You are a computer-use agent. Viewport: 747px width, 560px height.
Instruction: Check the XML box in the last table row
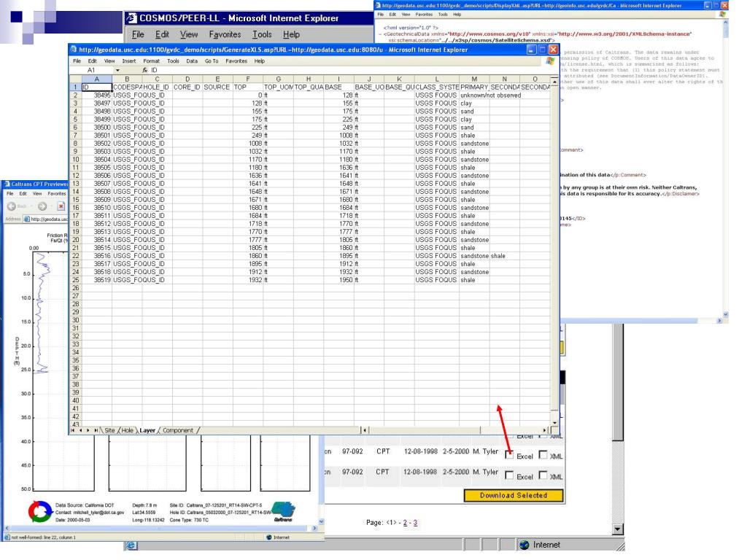(x=543, y=475)
